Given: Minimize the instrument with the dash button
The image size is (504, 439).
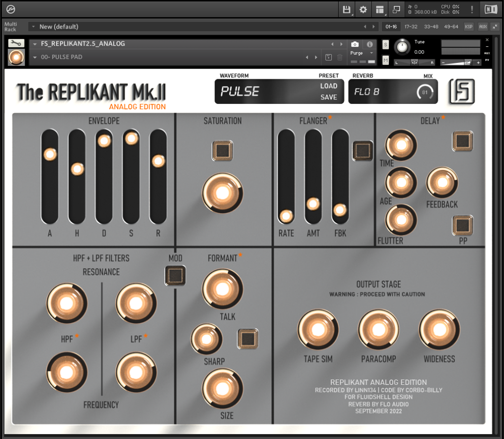Looking at the screenshot, I should point(487,47).
